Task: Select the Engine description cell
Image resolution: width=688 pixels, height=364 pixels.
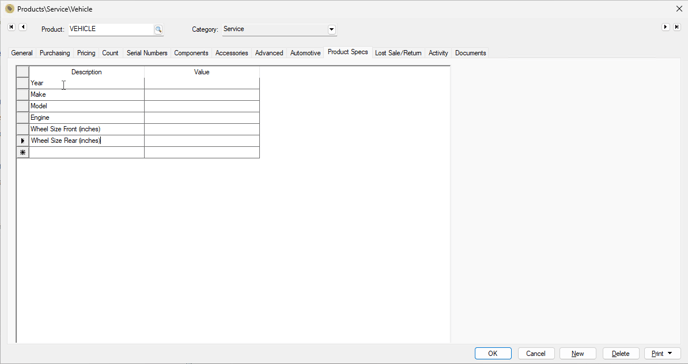Action: click(x=86, y=118)
